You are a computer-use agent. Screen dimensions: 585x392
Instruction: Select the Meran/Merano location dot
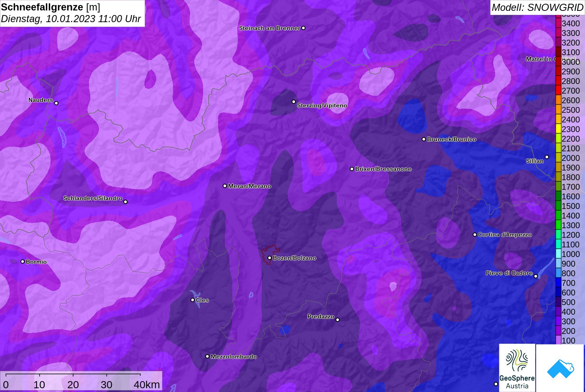click(225, 186)
